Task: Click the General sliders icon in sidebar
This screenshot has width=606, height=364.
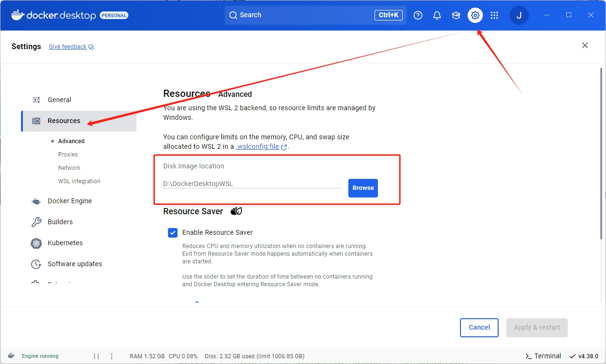Action: coord(36,100)
